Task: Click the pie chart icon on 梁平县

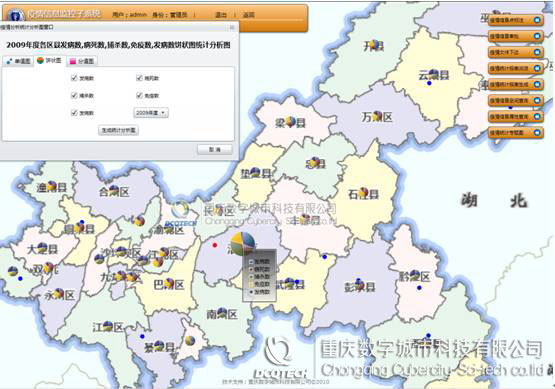Action: (x=291, y=121)
